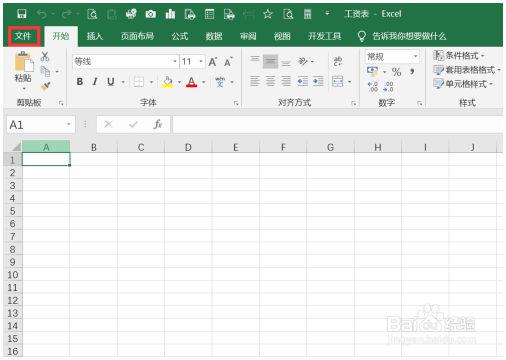Click the calculator icon in quick access toolbar
Viewport: 506px width, 360px height.
(x=307, y=14)
